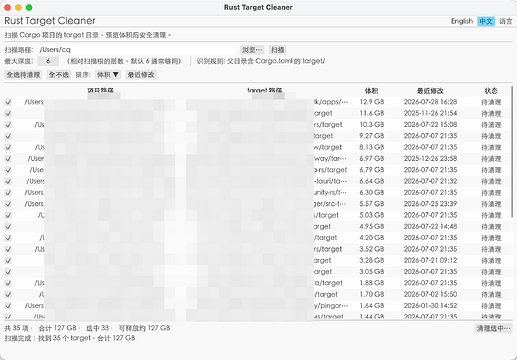Click the '可释放约 127 GB' summary text
Screen dimensions: 517x360
[x=144, y=328]
